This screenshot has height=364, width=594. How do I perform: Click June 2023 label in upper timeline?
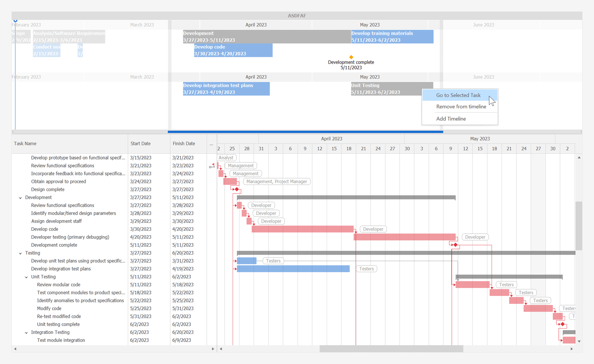tap(484, 25)
